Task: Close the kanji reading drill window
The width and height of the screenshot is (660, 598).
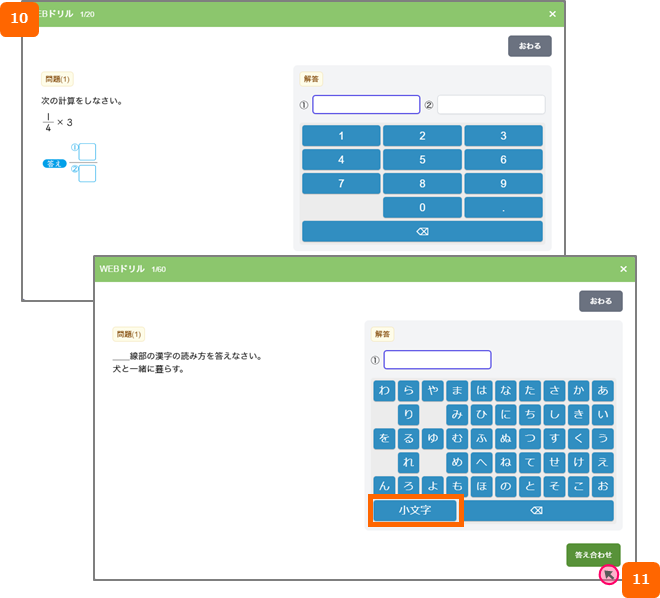Action: 623,269
